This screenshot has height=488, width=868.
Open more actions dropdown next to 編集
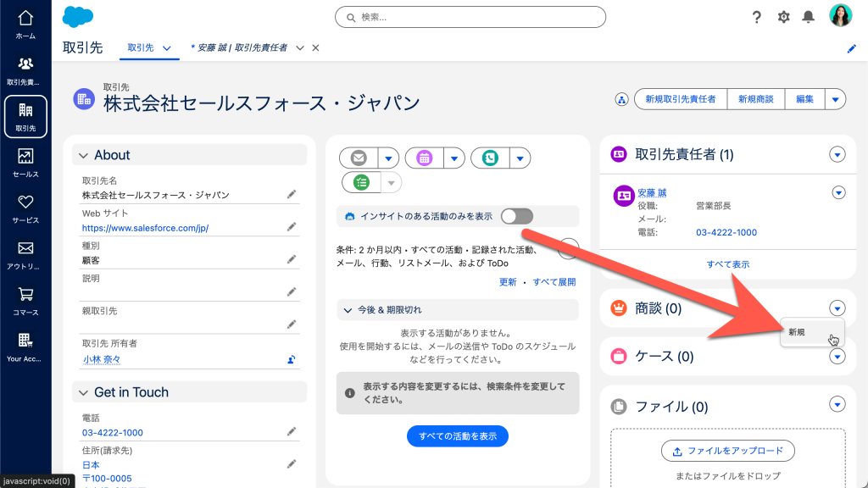835,100
